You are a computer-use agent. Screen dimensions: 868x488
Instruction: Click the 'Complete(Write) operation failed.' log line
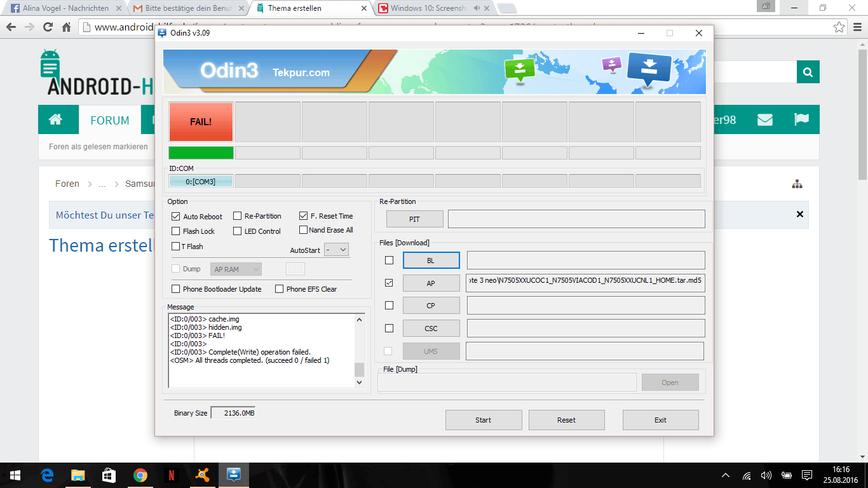click(240, 352)
